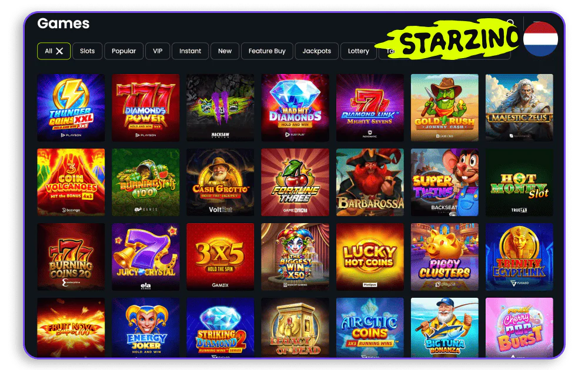Viewport: 588px width, 370px height.
Task: Launch 3 Coin Volcanoes slot
Action: [71, 183]
